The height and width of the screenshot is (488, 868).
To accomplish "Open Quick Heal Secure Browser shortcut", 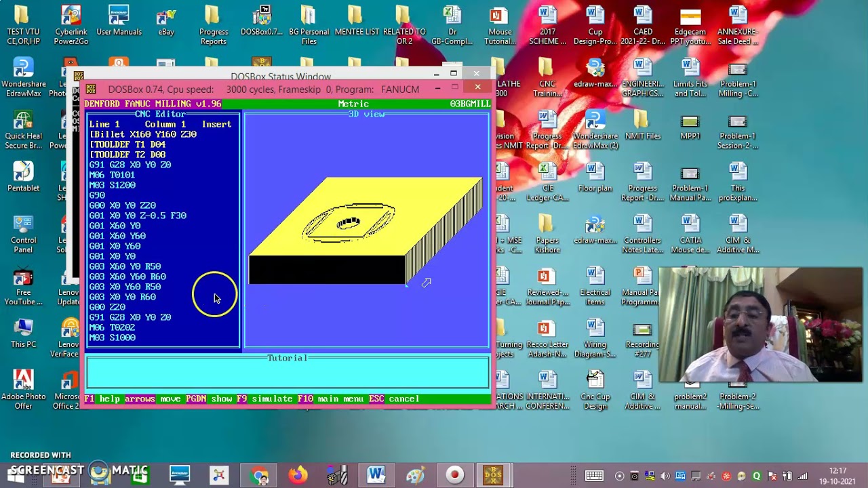I will pos(23,129).
